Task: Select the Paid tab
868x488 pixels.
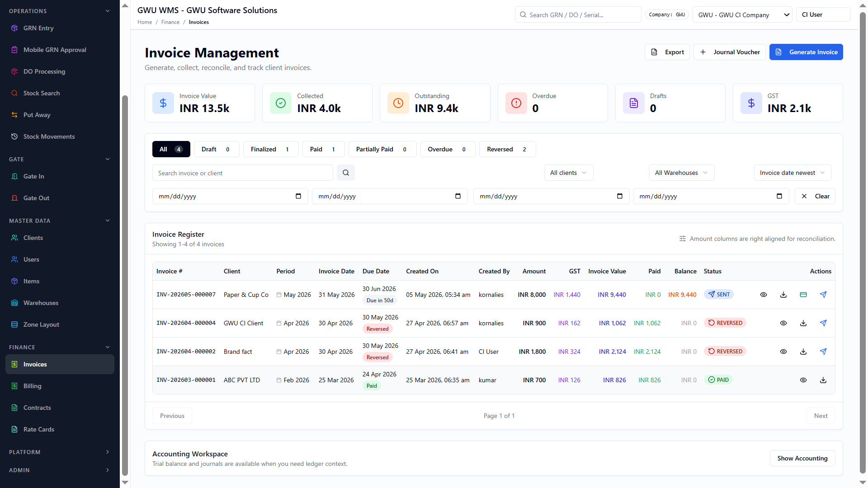Action: [x=323, y=149]
